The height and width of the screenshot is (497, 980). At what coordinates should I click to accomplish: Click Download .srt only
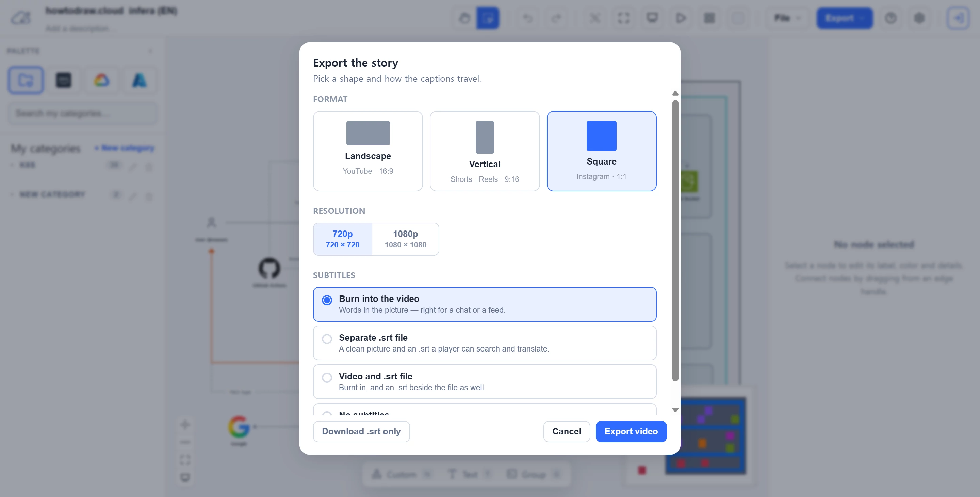click(361, 431)
